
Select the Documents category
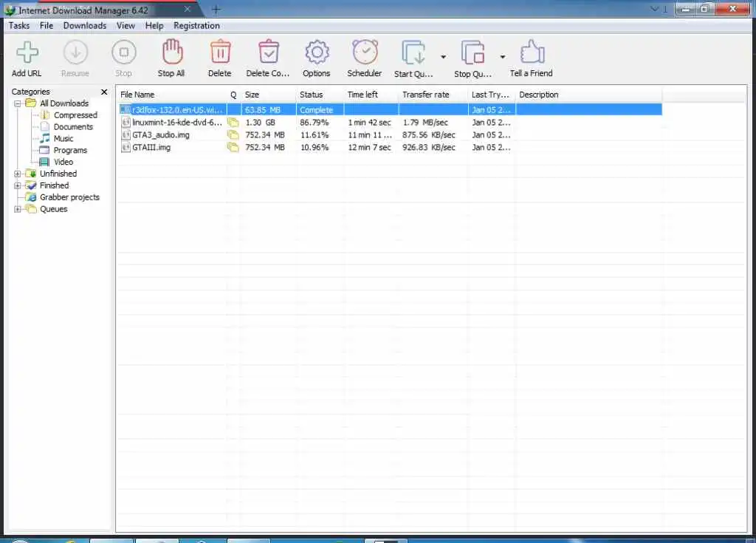pos(73,127)
